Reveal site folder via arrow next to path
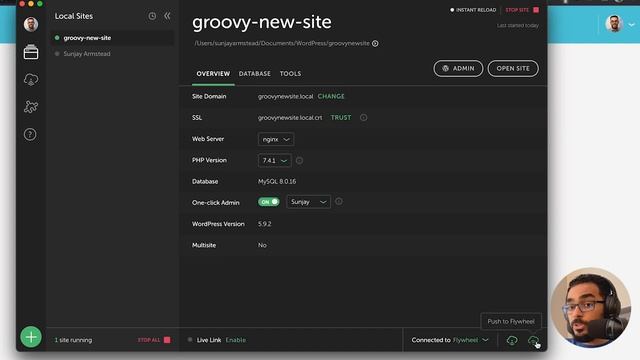This screenshot has width=640, height=360. click(375, 43)
